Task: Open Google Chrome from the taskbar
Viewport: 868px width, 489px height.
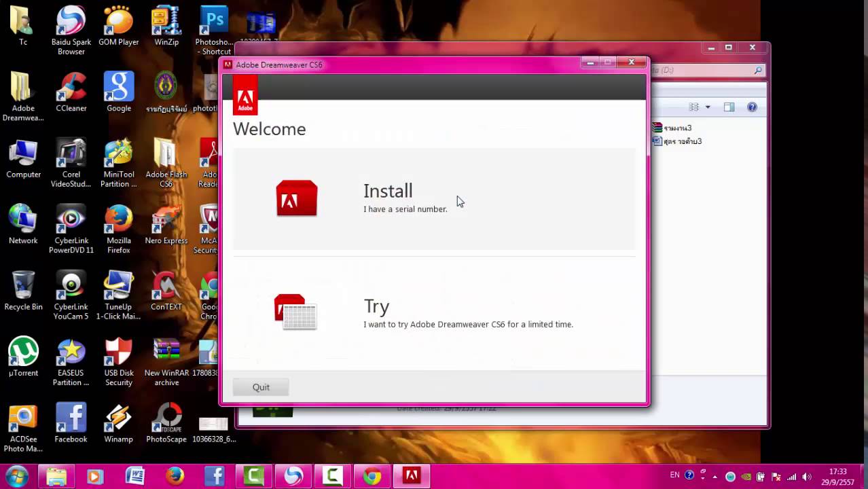Action: click(372, 476)
